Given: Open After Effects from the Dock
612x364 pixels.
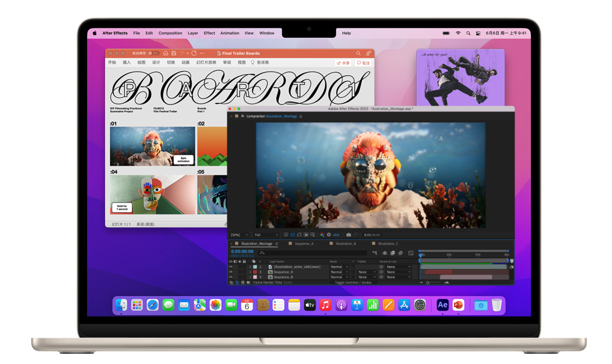Looking at the screenshot, I should tap(442, 305).
